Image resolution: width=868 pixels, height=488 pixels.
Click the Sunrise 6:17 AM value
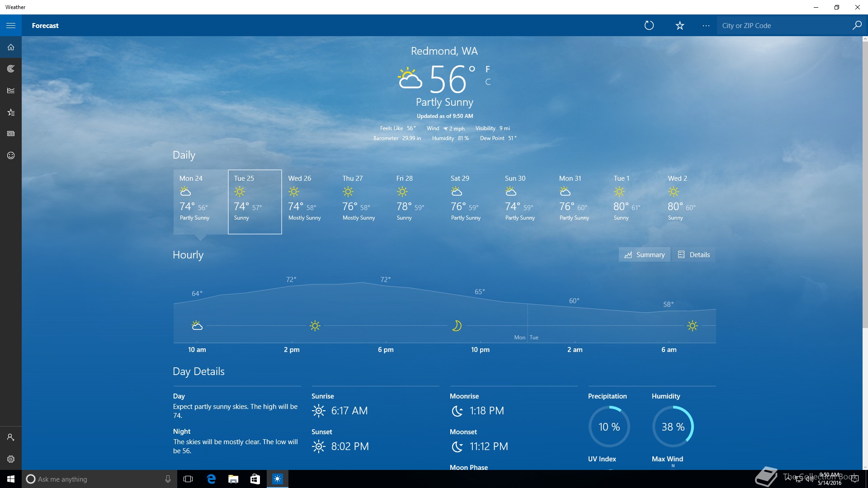click(349, 411)
